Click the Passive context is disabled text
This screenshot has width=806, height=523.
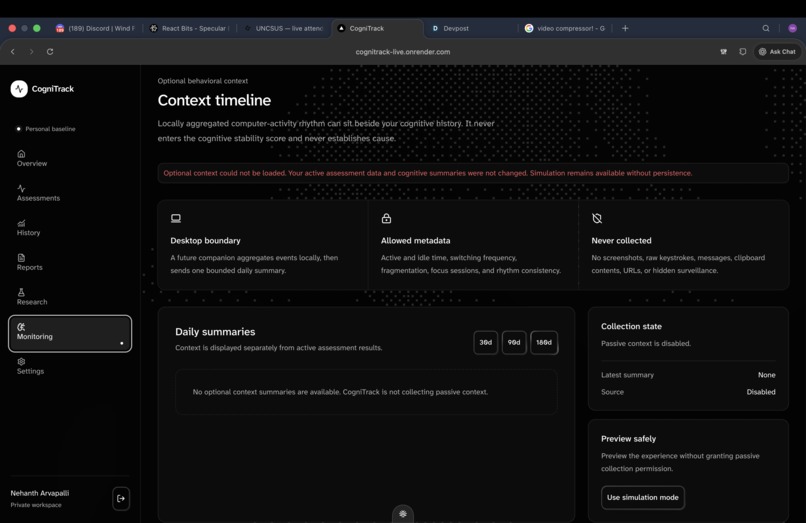646,344
